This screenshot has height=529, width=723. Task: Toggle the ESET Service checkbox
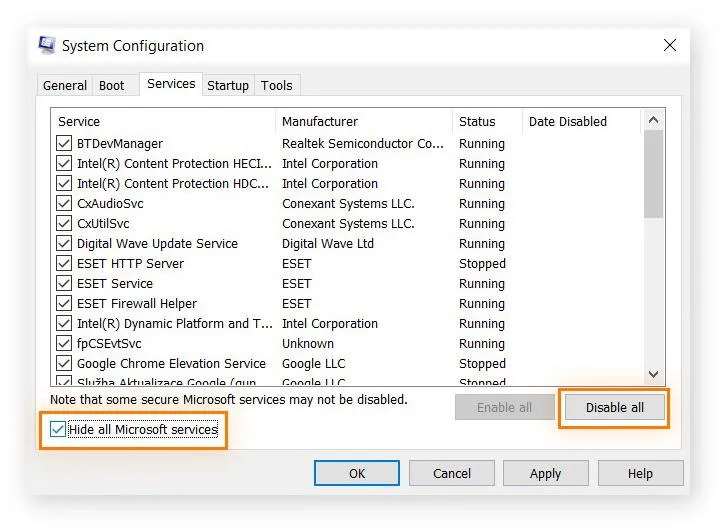(64, 283)
